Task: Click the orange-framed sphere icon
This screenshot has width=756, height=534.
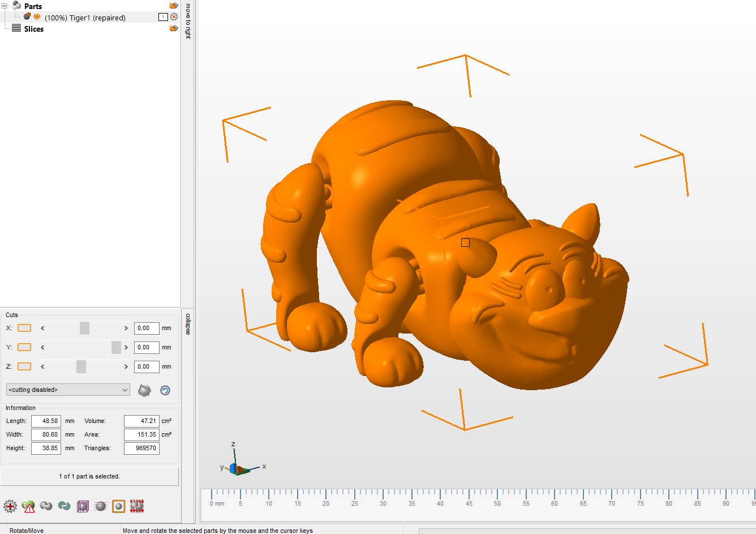Action: pos(119,506)
